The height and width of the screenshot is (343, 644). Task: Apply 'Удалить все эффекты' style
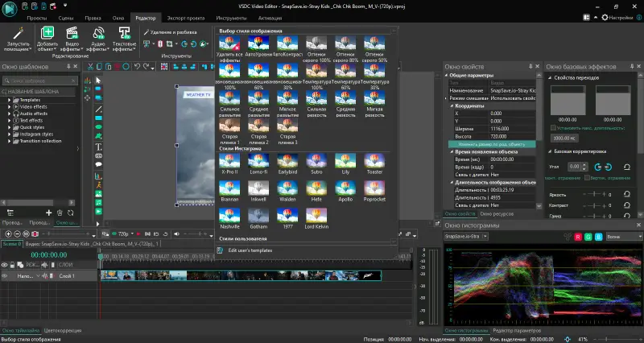pyautogui.click(x=229, y=49)
